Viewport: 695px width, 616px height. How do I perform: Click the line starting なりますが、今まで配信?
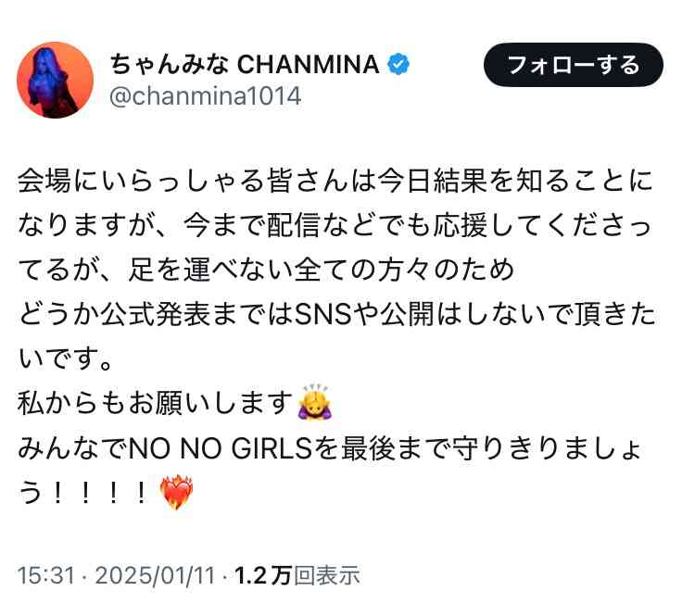tap(335, 225)
